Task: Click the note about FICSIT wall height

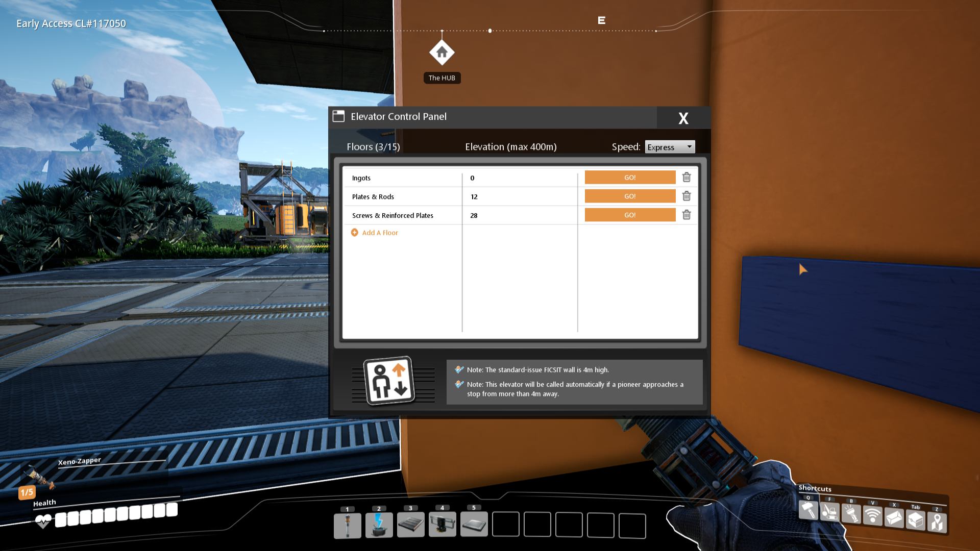Action: 537,370
